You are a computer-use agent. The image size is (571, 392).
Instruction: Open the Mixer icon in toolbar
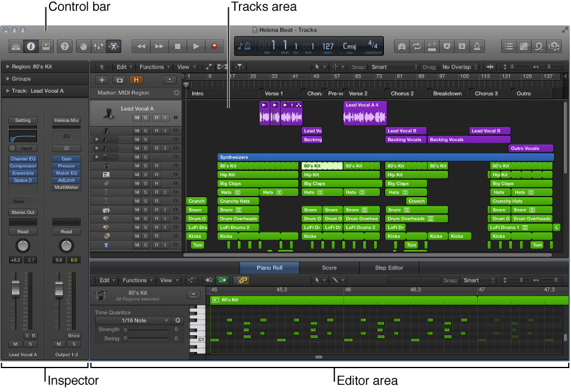(x=99, y=46)
